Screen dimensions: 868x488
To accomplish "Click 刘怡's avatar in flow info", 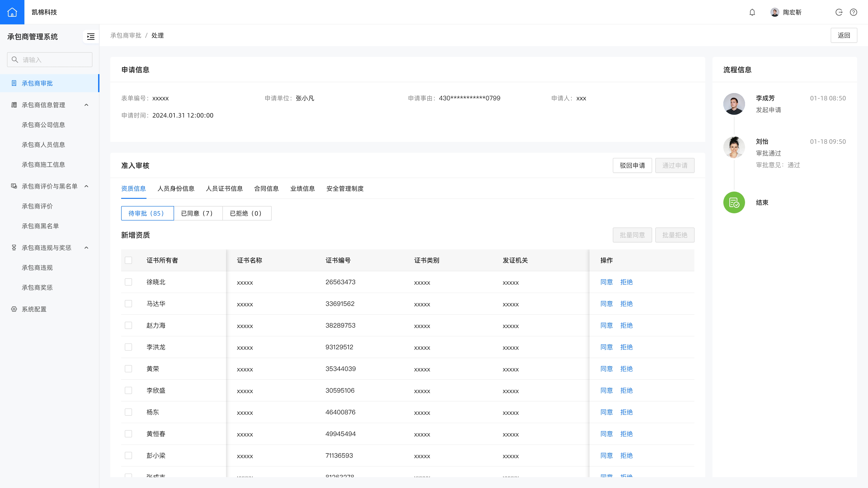I will point(734,147).
